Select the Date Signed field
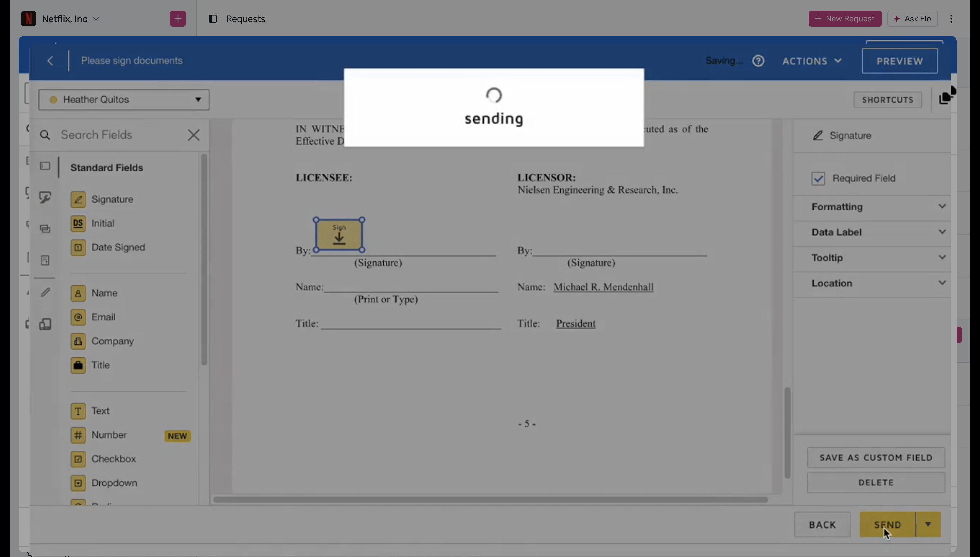This screenshot has width=980, height=557. click(108, 247)
